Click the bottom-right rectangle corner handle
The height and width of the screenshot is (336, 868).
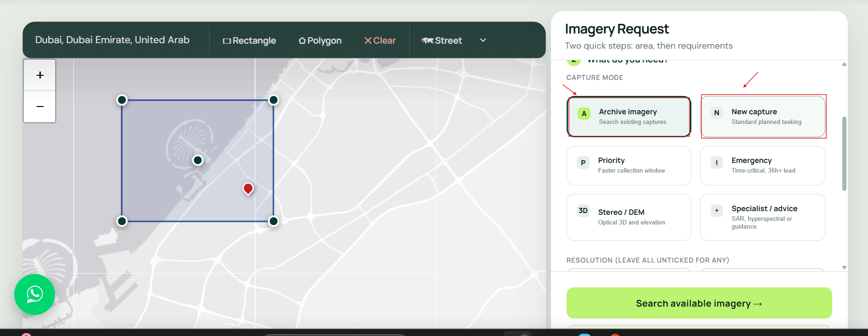coord(273,221)
